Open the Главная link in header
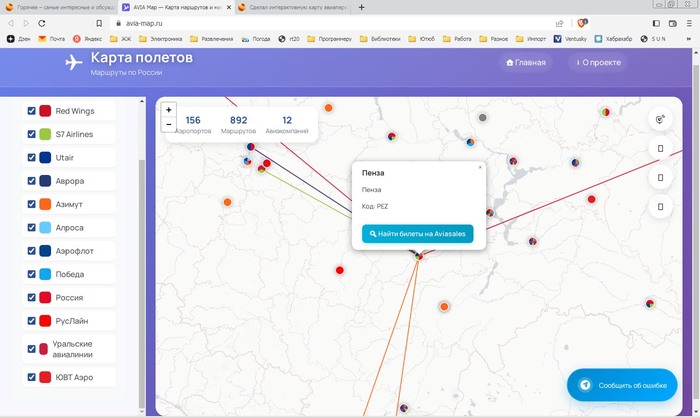 tap(526, 63)
